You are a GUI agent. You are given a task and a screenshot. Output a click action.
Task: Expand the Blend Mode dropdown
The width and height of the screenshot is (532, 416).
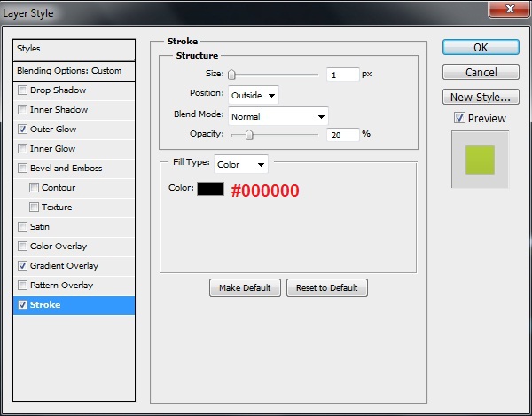coord(278,116)
